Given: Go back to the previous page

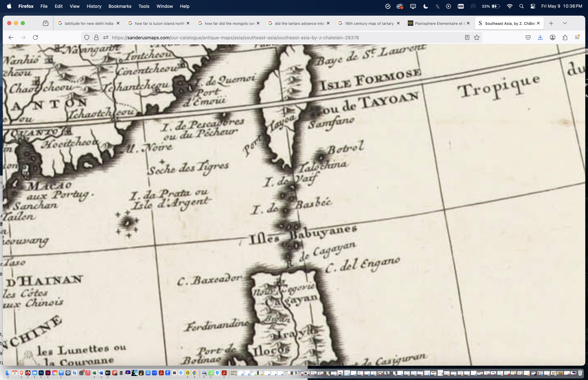Looking at the screenshot, I should (x=11, y=37).
